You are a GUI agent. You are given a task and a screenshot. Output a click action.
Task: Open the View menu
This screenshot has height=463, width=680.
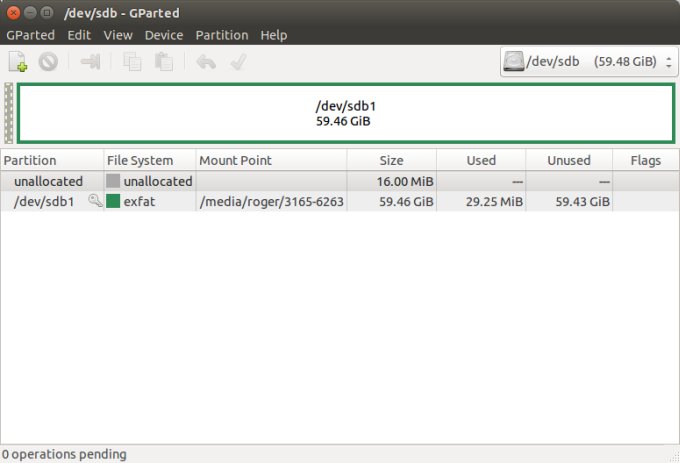(118, 35)
